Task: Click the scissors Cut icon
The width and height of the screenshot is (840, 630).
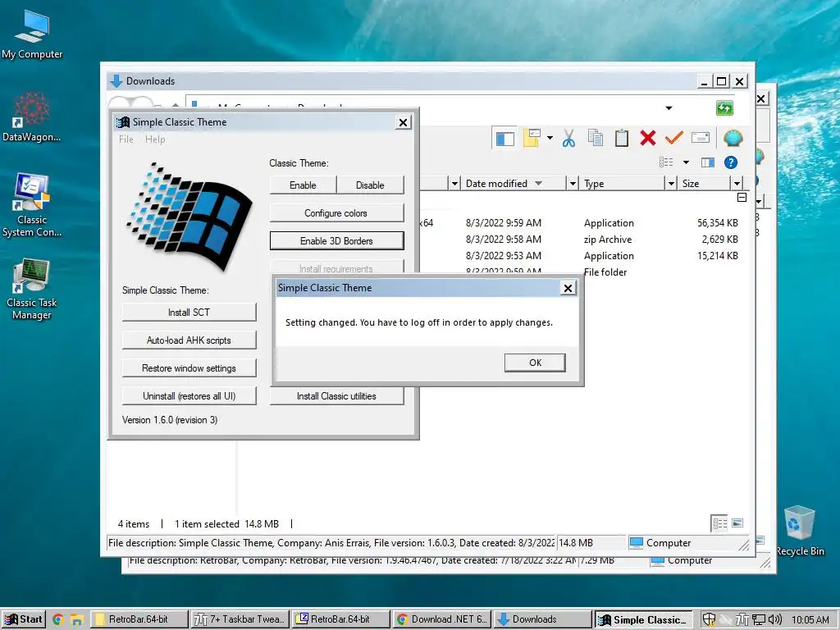Action: click(569, 139)
